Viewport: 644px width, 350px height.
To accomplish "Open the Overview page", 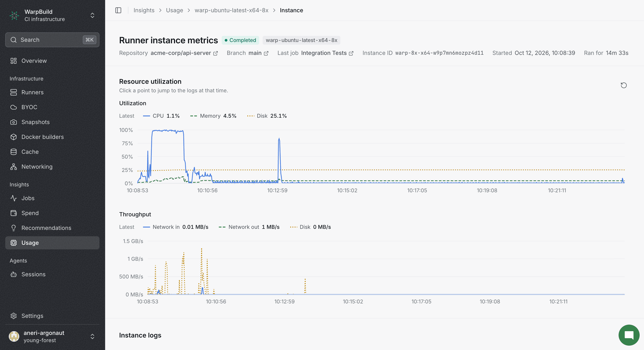I will pos(52,61).
